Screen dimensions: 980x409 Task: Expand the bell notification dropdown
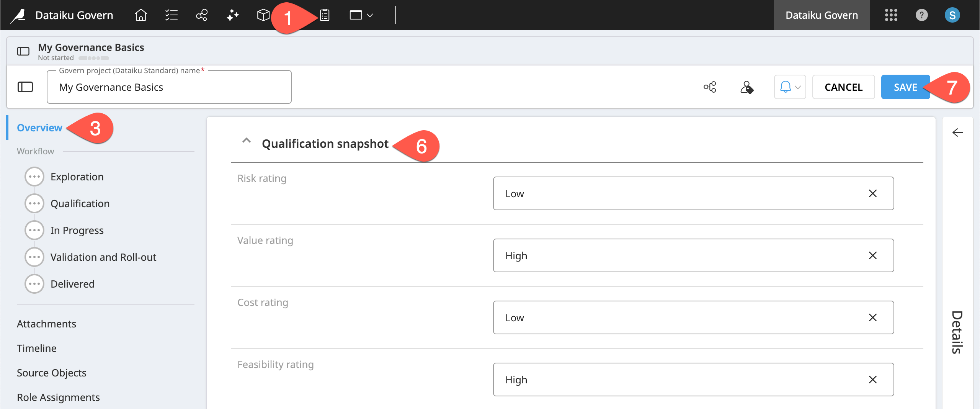click(797, 88)
